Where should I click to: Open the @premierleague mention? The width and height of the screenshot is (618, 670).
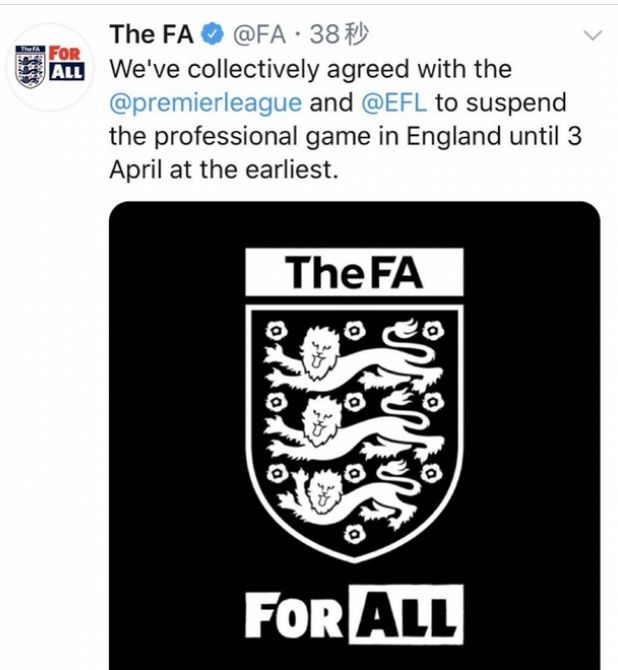[x=206, y=103]
